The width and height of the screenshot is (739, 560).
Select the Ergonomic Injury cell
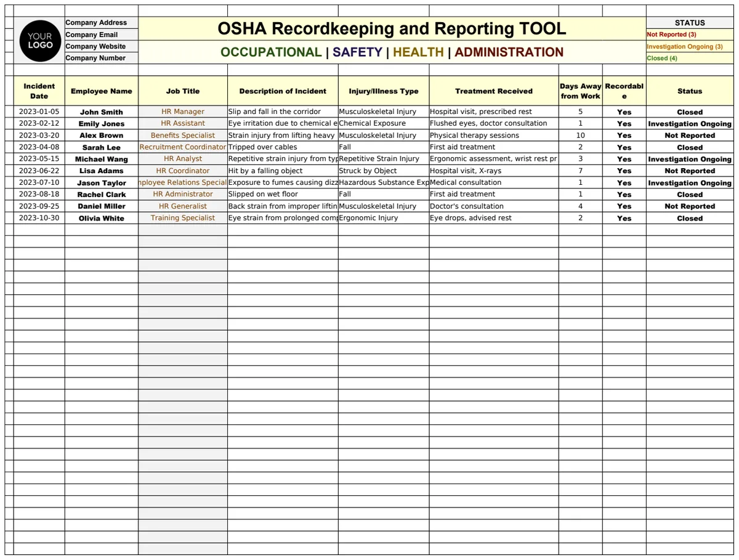coord(384,218)
